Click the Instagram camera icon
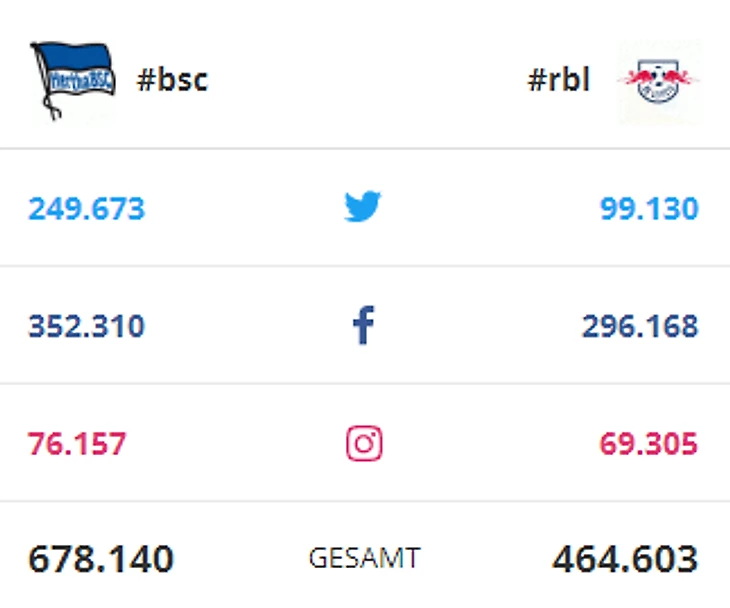This screenshot has width=730, height=608. [364, 443]
